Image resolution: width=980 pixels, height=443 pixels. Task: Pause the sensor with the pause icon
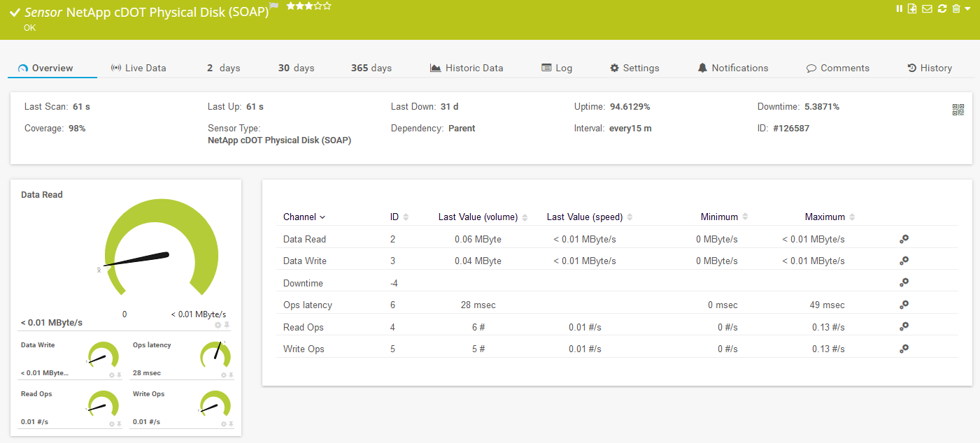[x=900, y=8]
